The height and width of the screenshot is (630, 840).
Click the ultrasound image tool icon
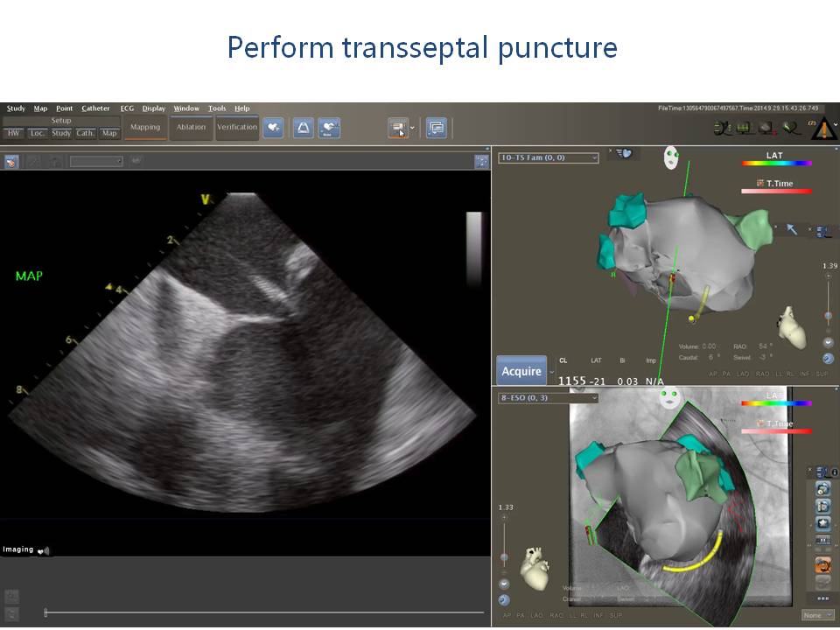click(12, 162)
